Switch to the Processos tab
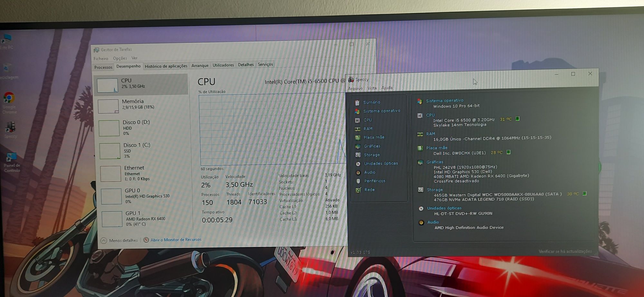This screenshot has height=297, width=644. pyautogui.click(x=103, y=67)
